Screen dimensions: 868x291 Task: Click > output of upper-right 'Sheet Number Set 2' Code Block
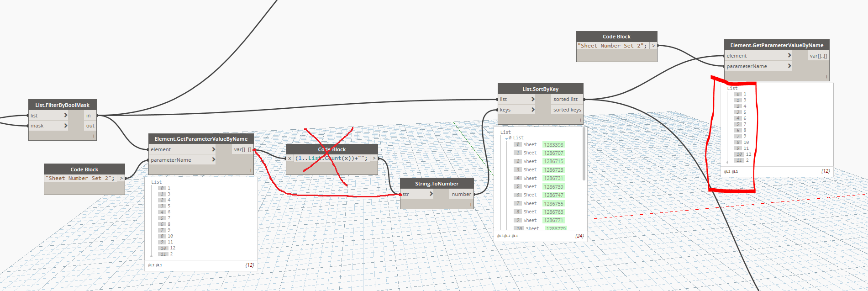point(653,46)
